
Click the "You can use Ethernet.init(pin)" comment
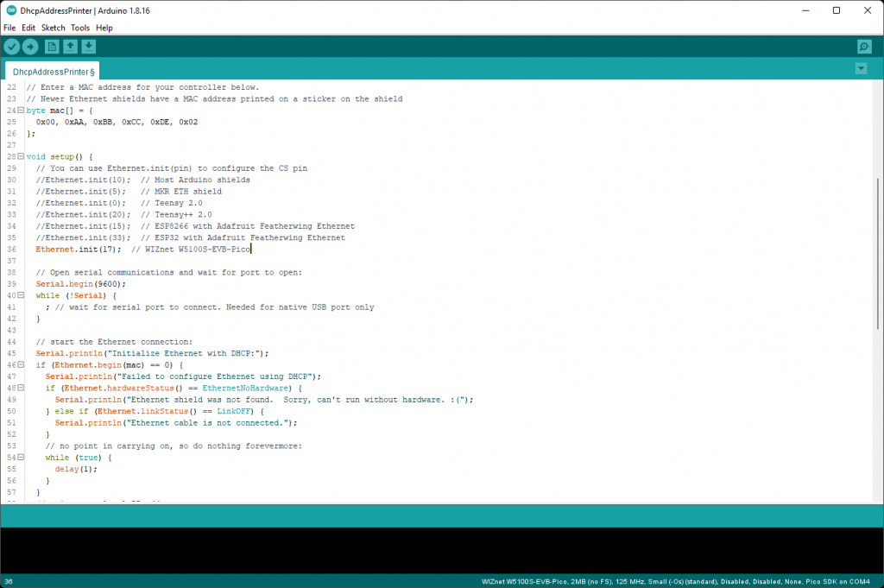click(x=172, y=168)
